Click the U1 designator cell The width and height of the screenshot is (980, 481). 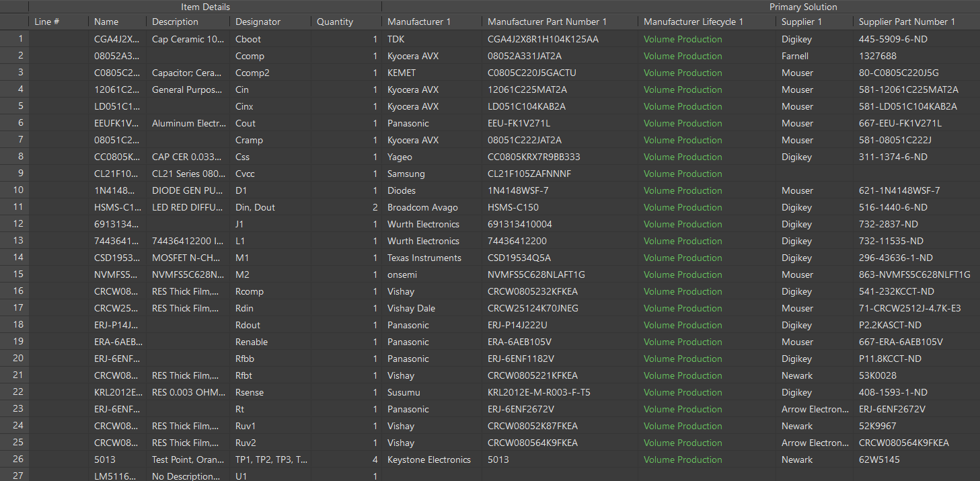270,476
